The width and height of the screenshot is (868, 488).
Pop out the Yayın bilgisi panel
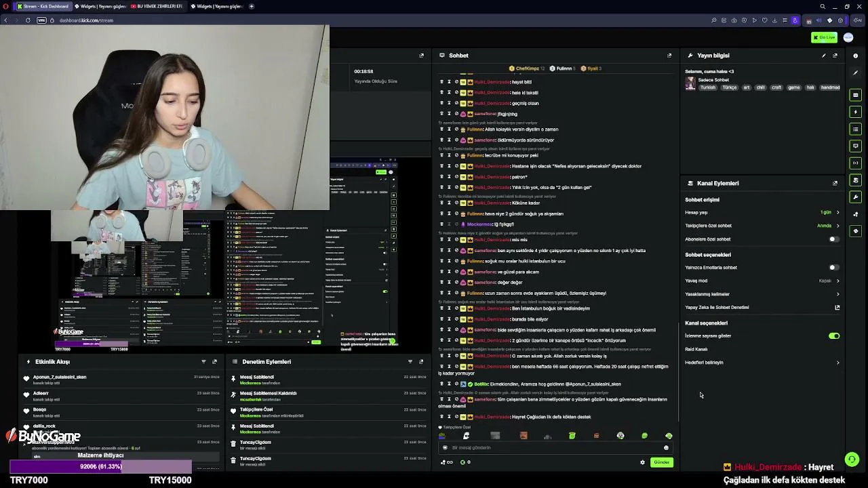(835, 56)
